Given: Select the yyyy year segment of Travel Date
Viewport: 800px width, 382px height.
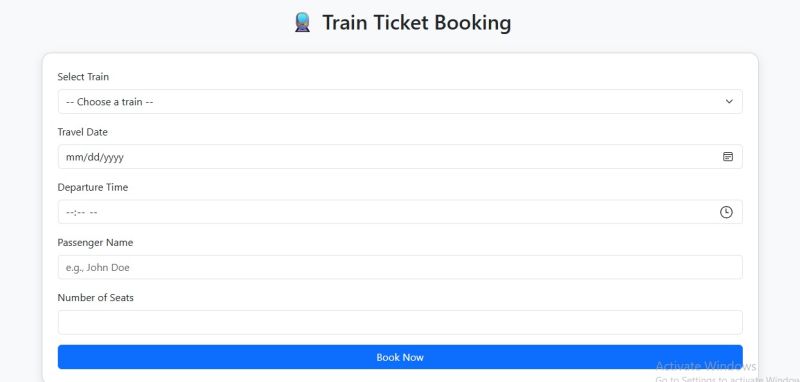Looking at the screenshot, I should pos(114,157).
